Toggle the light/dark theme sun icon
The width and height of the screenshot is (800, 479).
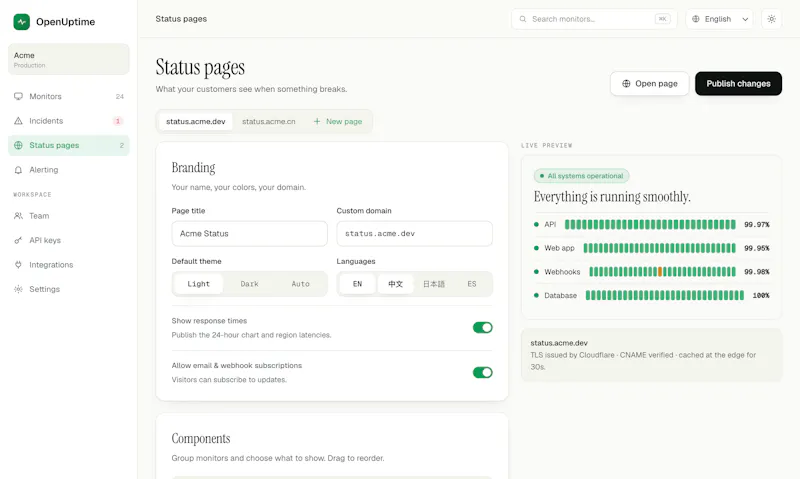pos(771,19)
